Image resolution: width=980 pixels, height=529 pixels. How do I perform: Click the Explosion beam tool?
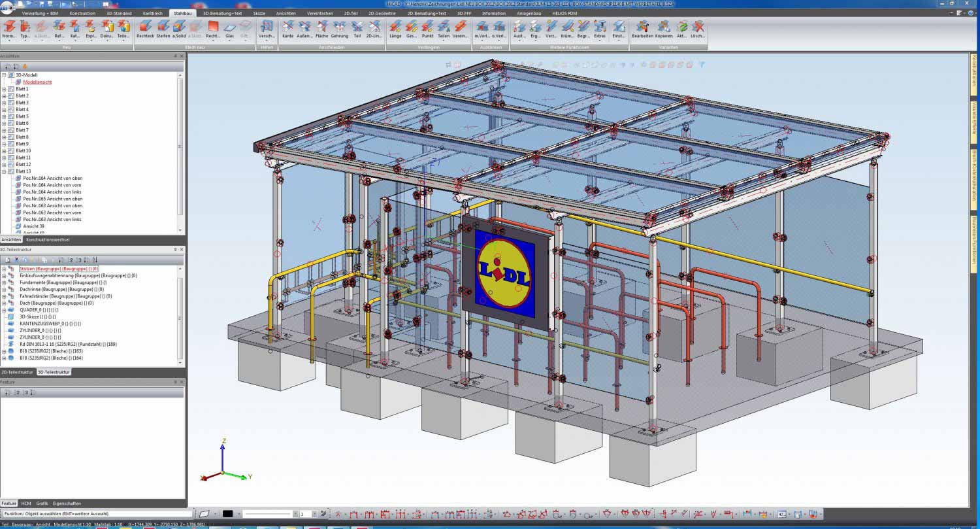click(x=91, y=29)
